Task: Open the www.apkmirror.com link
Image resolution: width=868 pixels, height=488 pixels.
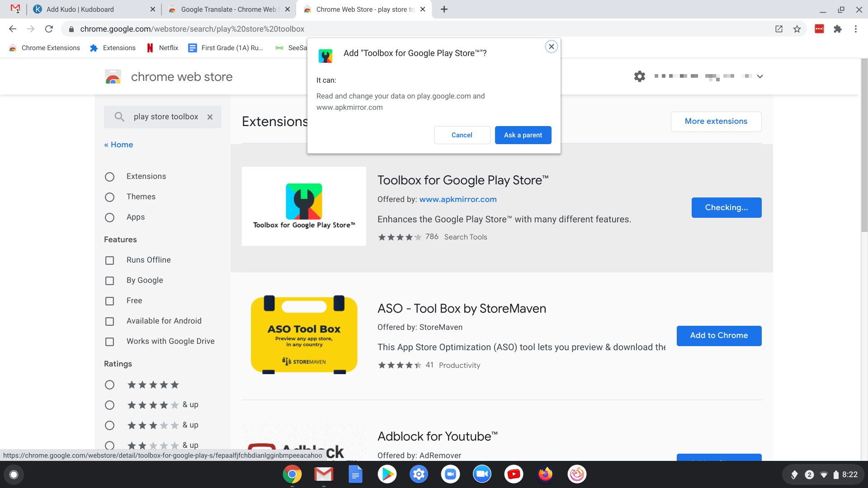Action: point(458,199)
